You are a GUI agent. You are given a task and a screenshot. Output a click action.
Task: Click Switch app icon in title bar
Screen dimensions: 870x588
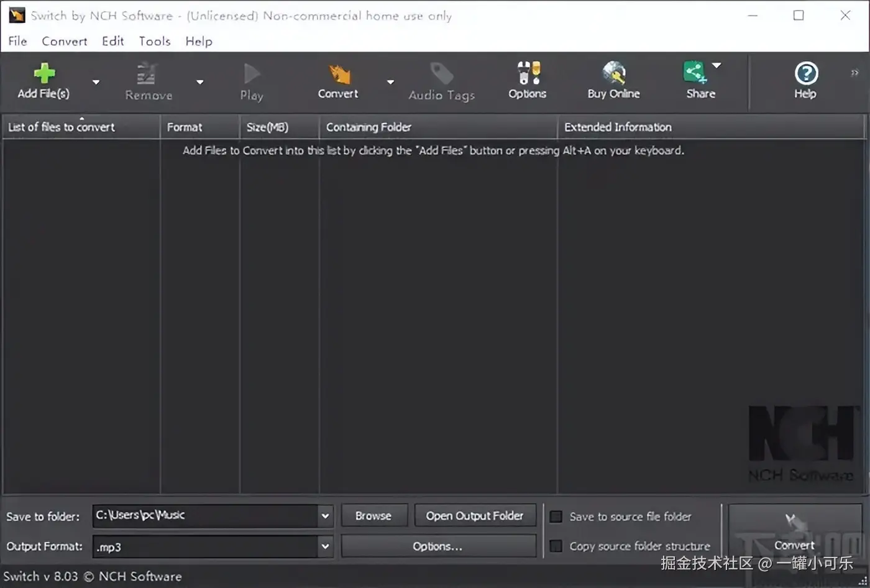(17, 15)
